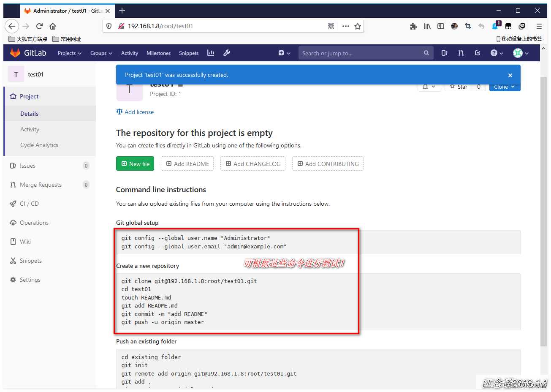Open Snippets in the top navbar
The height and width of the screenshot is (392, 551).
[x=188, y=53]
